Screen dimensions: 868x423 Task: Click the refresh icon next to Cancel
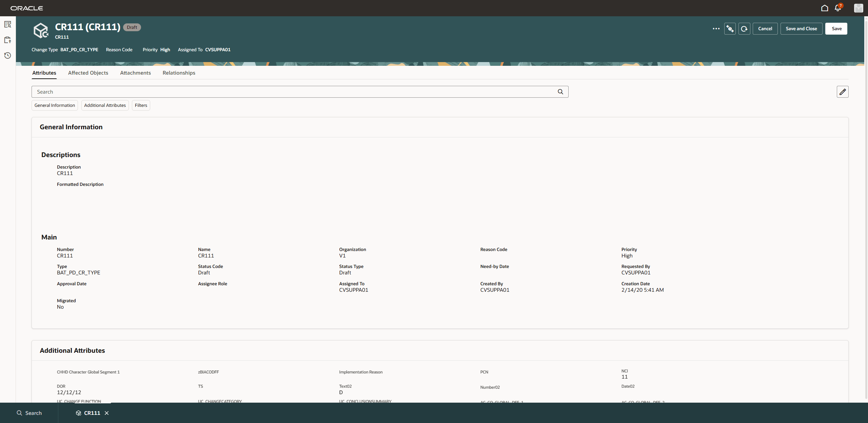pos(744,28)
